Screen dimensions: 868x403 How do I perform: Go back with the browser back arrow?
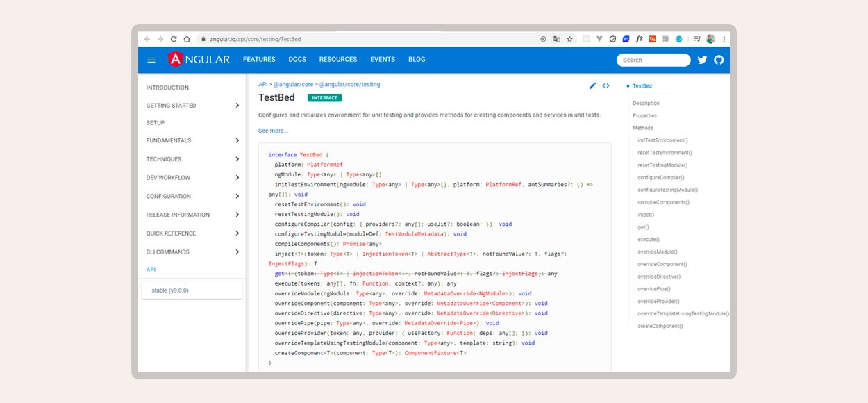(147, 39)
